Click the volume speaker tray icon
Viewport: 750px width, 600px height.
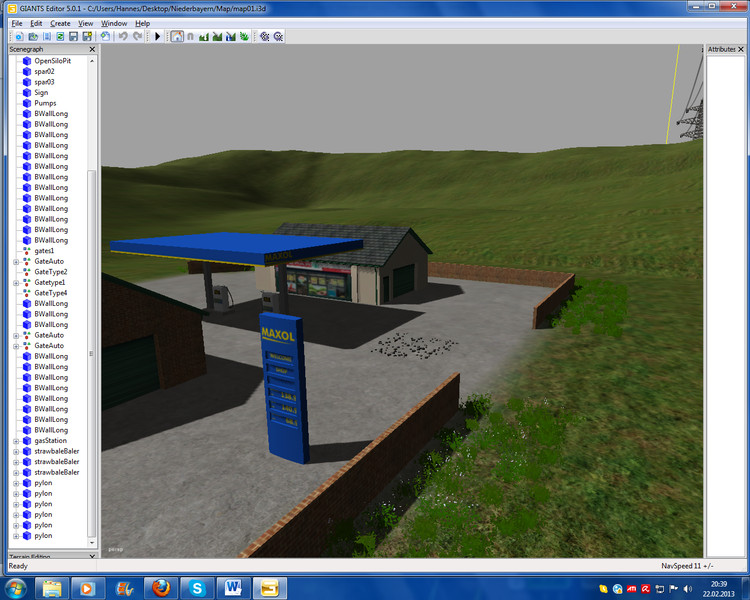pos(688,589)
